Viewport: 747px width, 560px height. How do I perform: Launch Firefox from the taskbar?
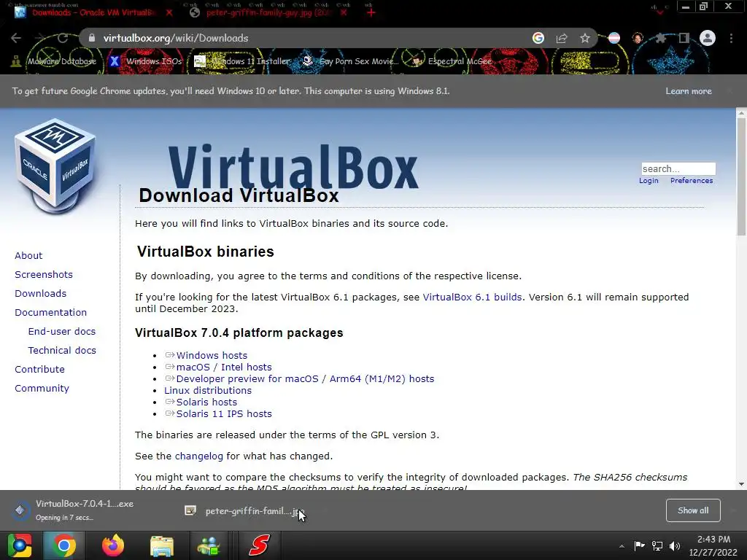click(x=113, y=545)
